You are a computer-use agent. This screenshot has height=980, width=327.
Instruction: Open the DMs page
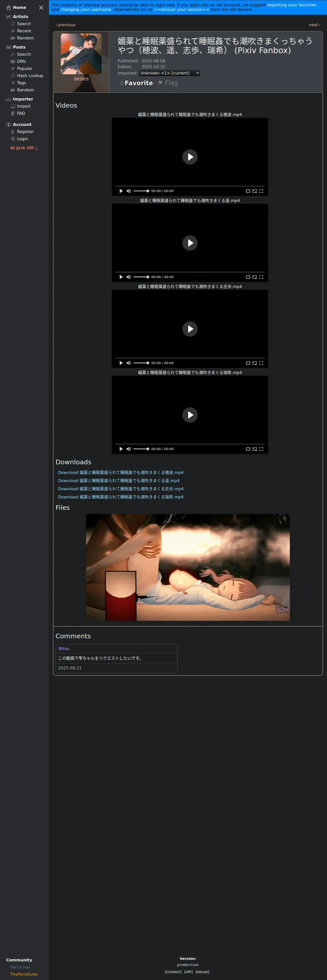point(18,61)
